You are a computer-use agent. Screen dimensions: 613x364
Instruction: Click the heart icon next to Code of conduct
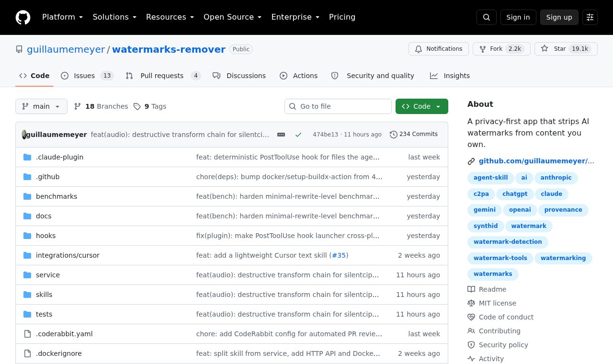click(x=471, y=317)
